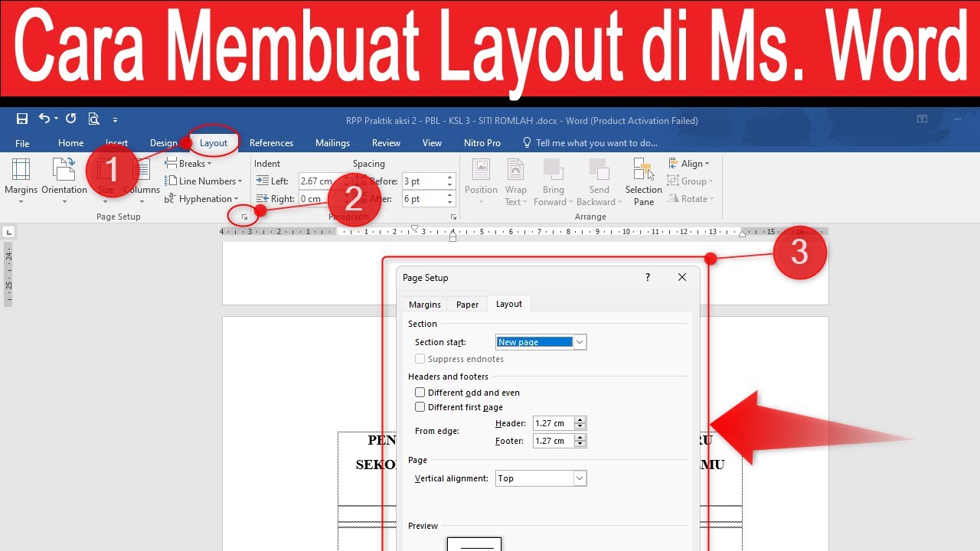980x551 pixels.
Task: Open the Columns menu
Action: (142, 182)
